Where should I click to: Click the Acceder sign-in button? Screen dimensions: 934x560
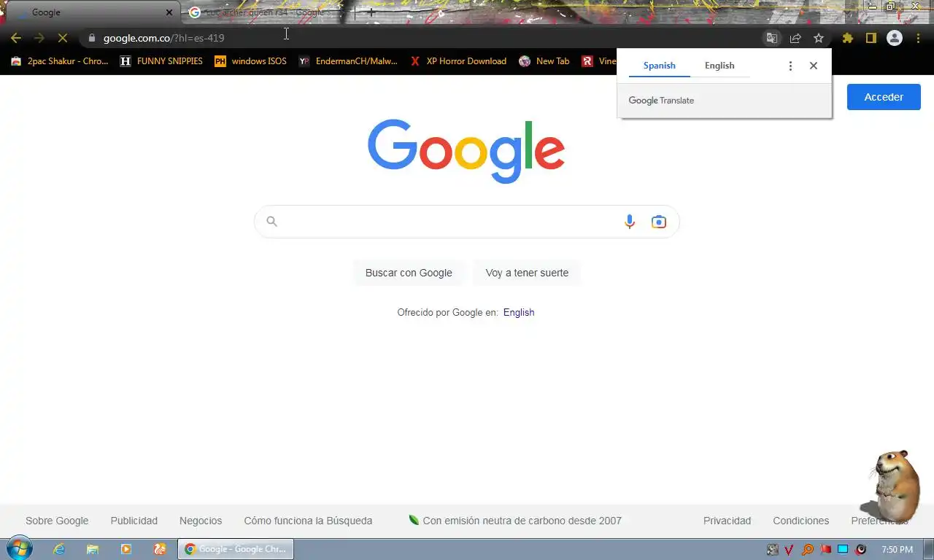pyautogui.click(x=884, y=97)
